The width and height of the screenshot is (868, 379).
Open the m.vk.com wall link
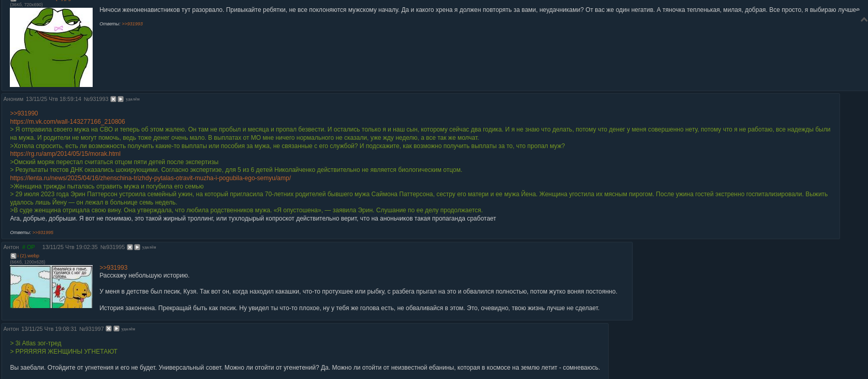(x=67, y=122)
